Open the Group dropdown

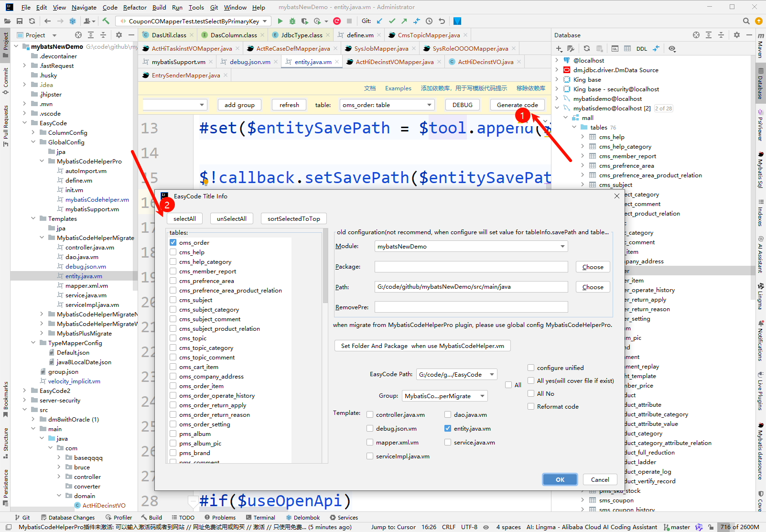[444, 396]
